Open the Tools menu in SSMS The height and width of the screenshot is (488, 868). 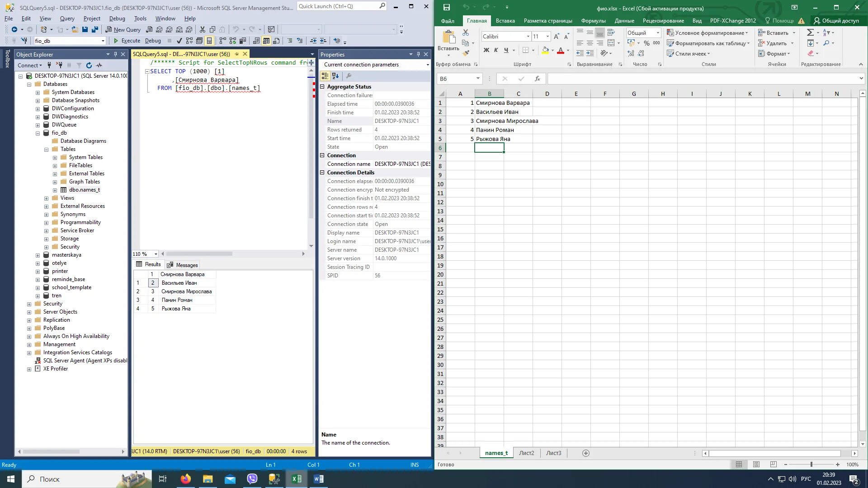coord(140,19)
